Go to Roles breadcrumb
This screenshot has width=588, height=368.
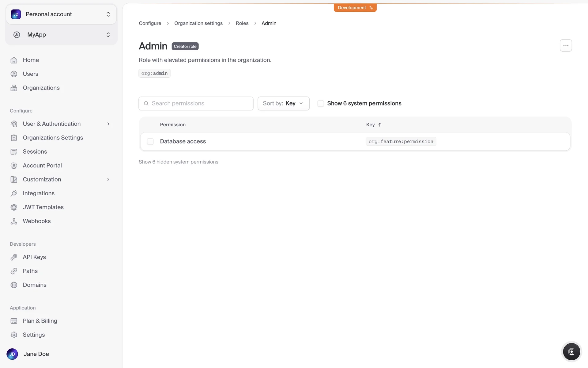(x=242, y=23)
